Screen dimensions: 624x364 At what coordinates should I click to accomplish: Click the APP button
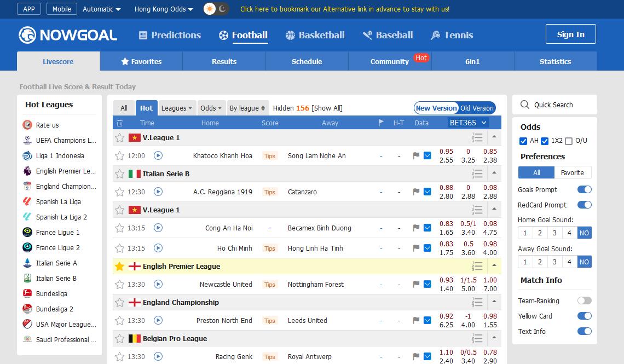28,9
